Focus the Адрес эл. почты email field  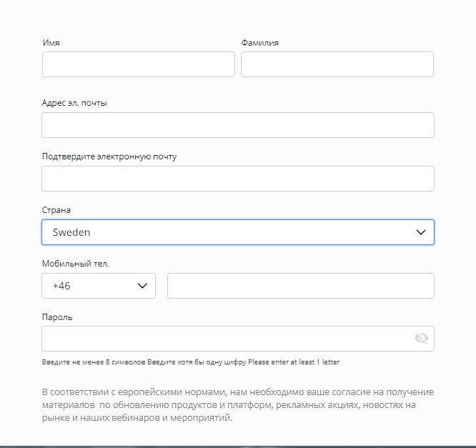point(238,125)
